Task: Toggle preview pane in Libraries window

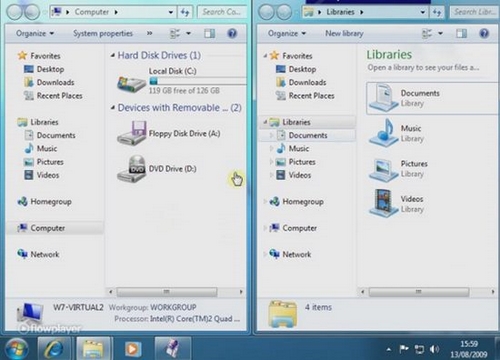Action: pos(461,33)
